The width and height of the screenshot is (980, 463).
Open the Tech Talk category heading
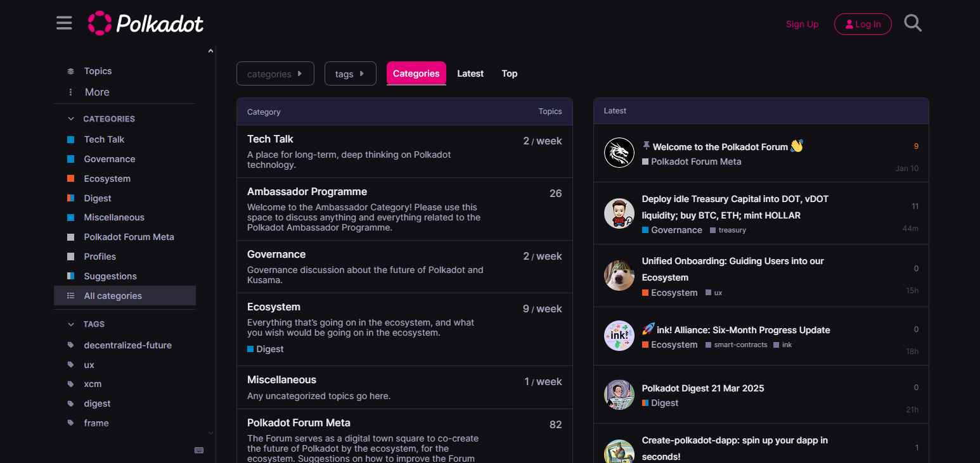270,139
